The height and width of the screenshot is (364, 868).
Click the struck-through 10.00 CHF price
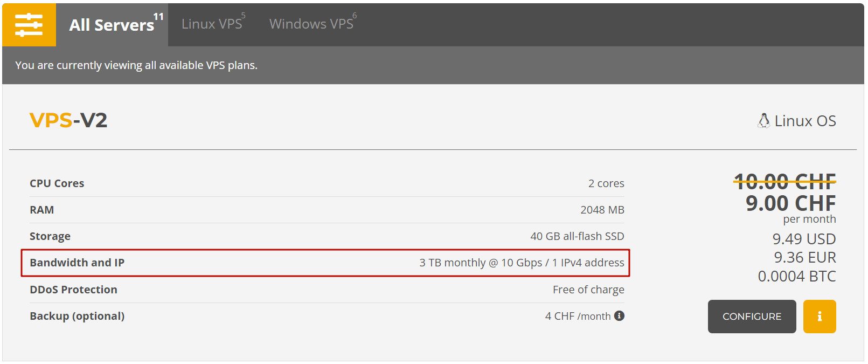785,181
